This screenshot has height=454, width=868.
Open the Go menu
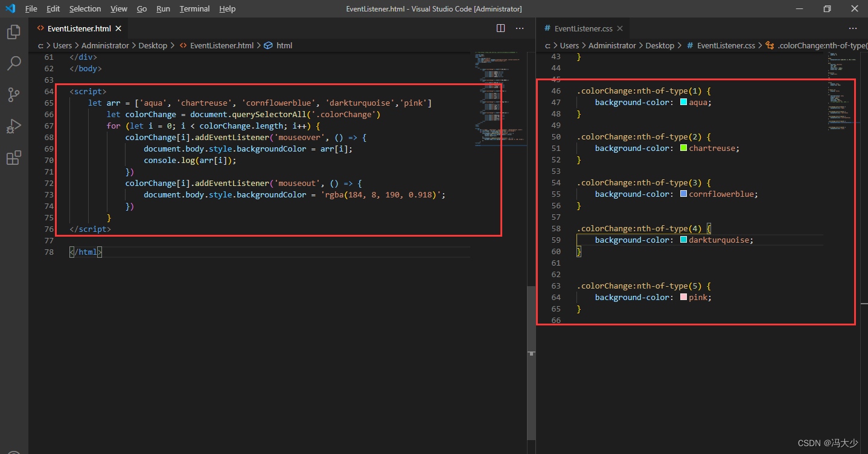(x=142, y=9)
